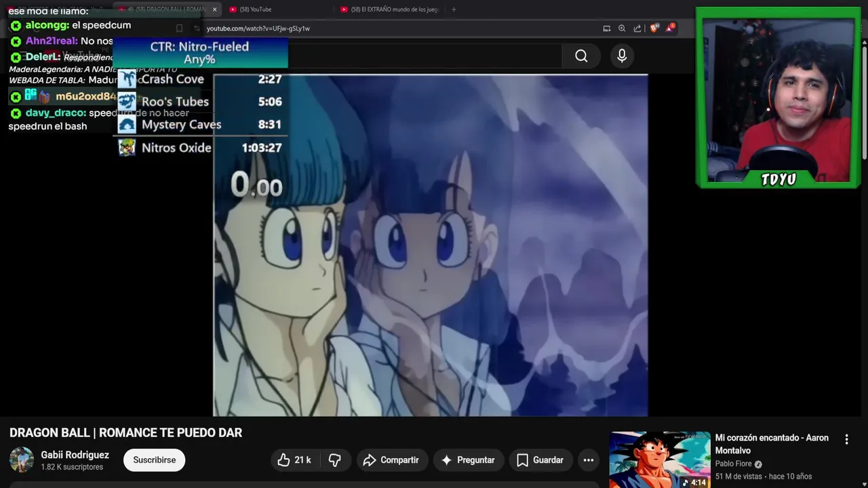Click Crash Cove split icon
Viewport: 868px width, 488px height.
[x=127, y=79]
